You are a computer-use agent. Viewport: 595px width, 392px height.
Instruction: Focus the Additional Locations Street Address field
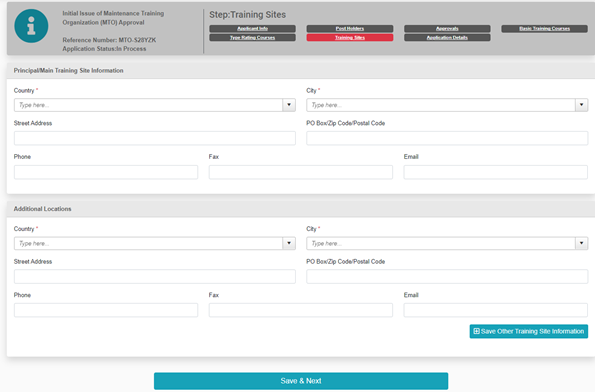(155, 276)
